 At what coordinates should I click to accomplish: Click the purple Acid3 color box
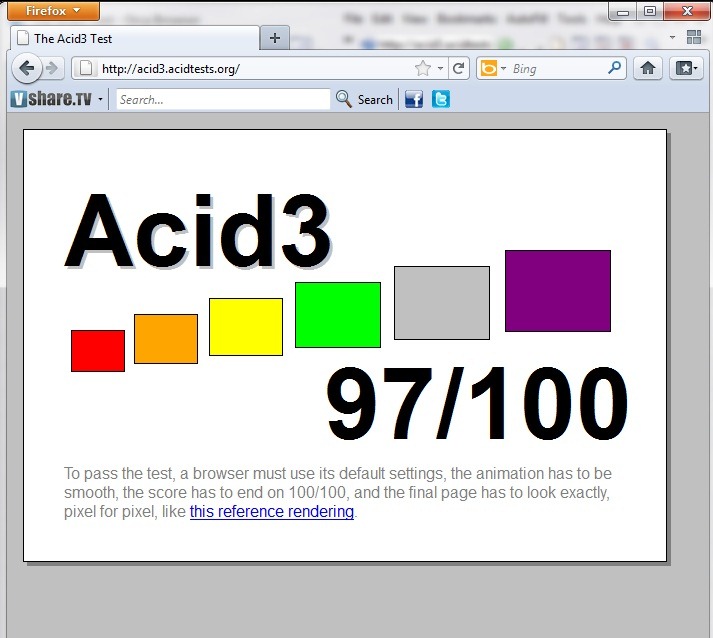pos(558,291)
